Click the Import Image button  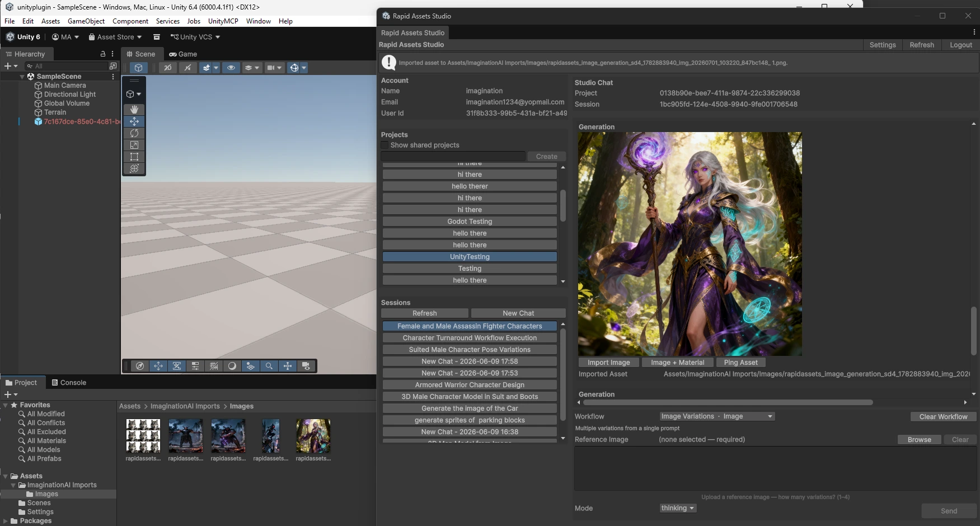pyautogui.click(x=608, y=363)
